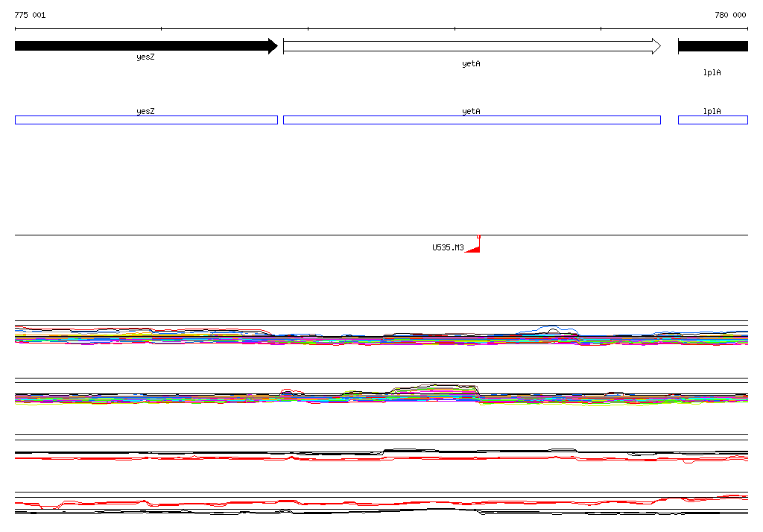Click the yetA label above the blue box
The width and height of the screenshot is (763, 532).
471,111
